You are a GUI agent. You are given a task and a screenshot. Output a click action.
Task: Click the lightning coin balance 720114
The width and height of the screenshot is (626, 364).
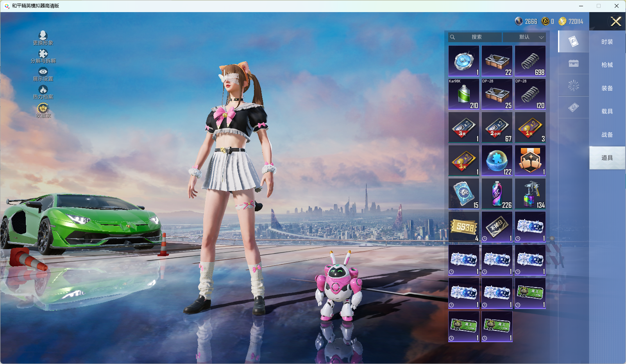coord(571,21)
